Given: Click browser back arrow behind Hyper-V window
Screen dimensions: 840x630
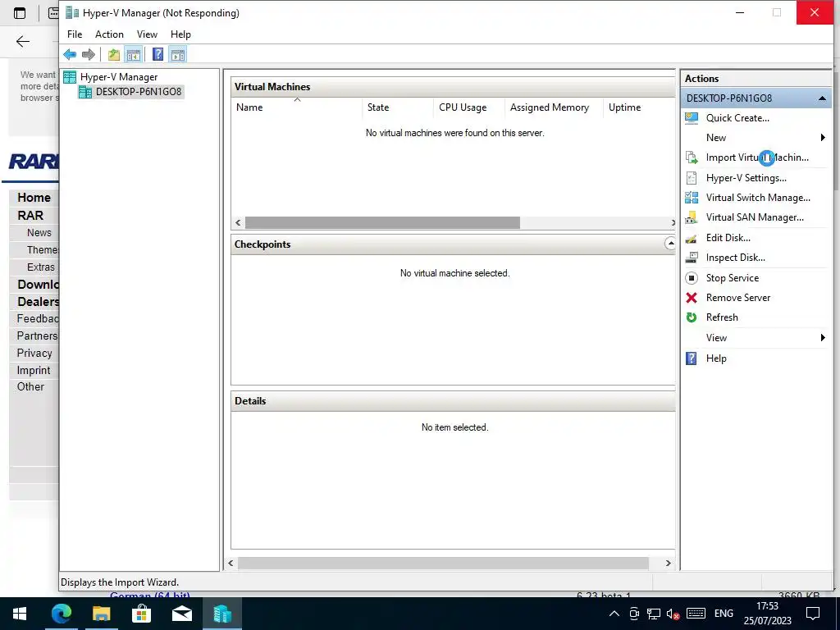Looking at the screenshot, I should tap(22, 42).
